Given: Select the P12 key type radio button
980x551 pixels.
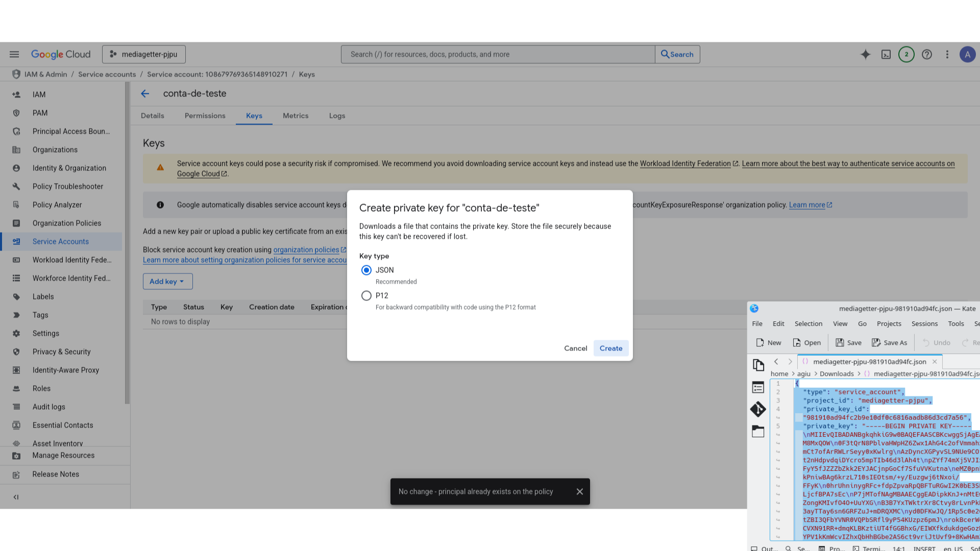Looking at the screenshot, I should coord(366,296).
